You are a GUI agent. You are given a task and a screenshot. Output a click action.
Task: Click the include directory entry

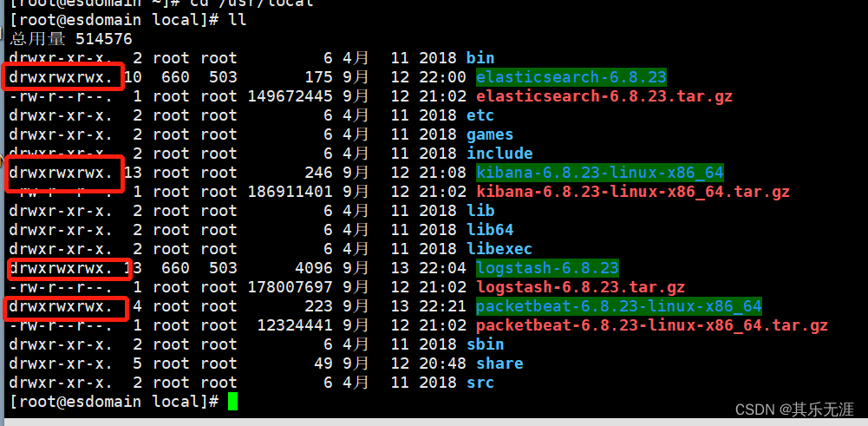pos(499,154)
